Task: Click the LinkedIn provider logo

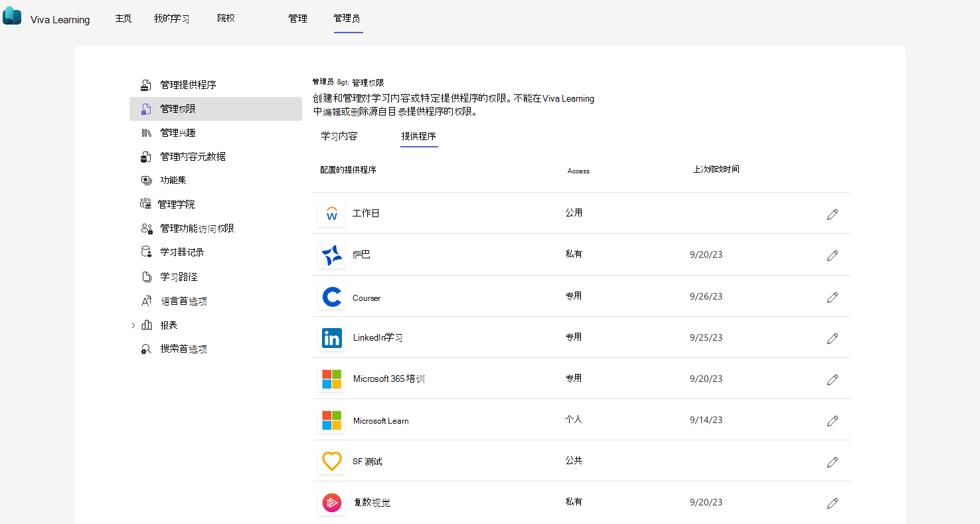Action: [x=331, y=338]
